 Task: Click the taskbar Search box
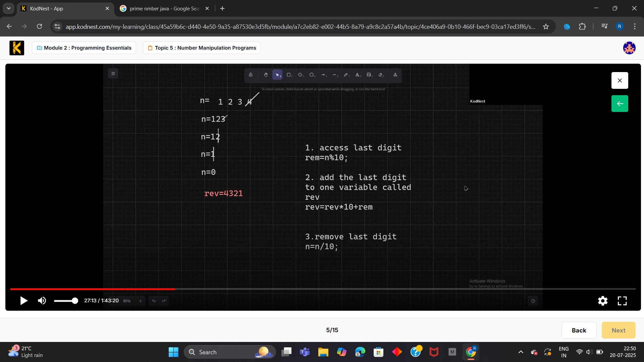pyautogui.click(x=230, y=352)
